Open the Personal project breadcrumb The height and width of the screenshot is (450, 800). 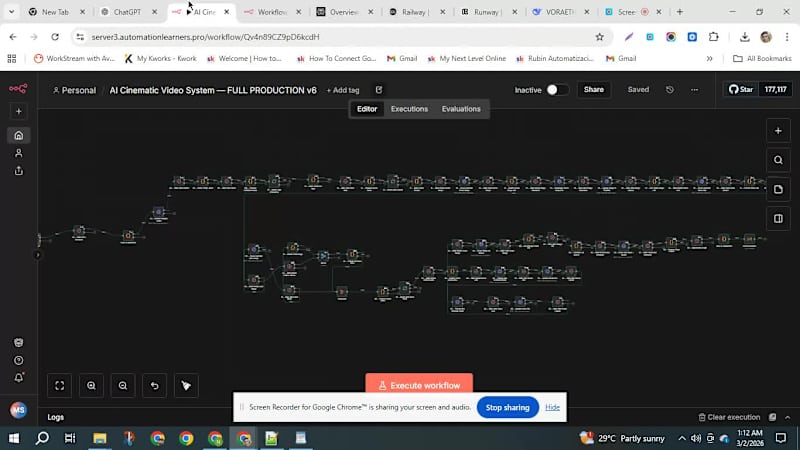pos(74,90)
